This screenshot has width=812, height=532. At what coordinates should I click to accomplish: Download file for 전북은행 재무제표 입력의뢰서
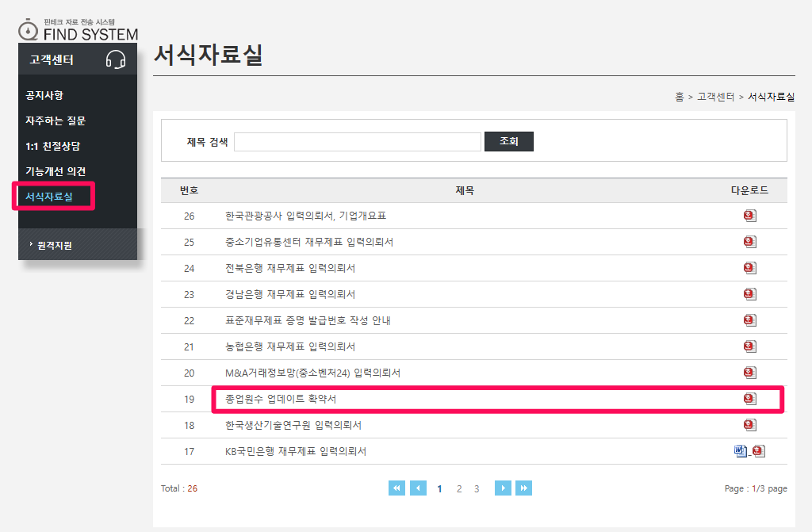(x=750, y=268)
